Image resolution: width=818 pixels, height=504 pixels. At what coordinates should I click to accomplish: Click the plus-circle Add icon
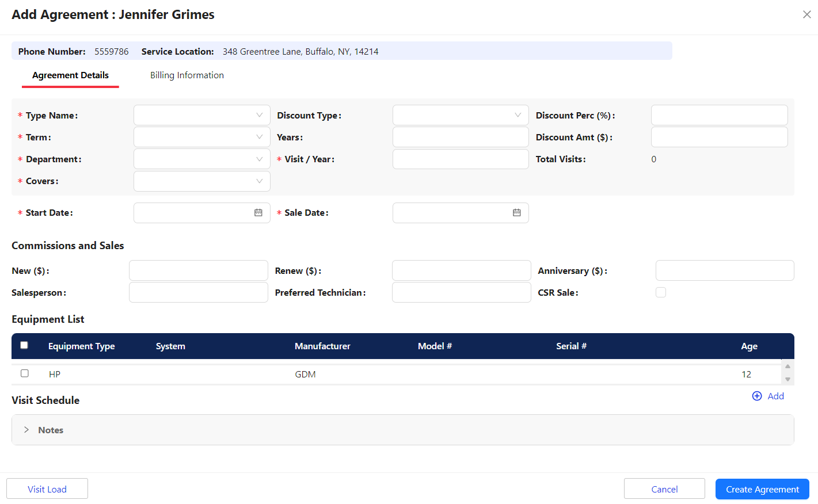[x=757, y=396]
